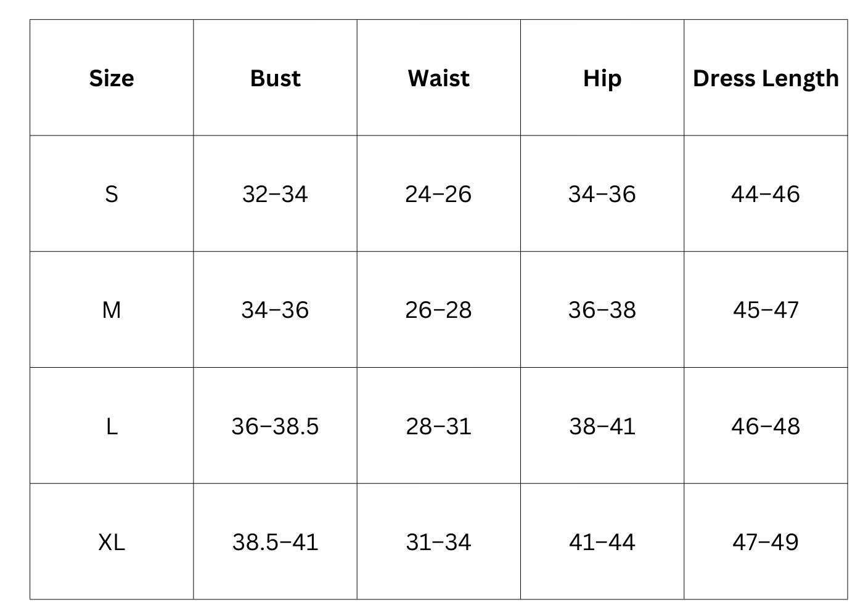Click the Waist header cell

pos(438,78)
